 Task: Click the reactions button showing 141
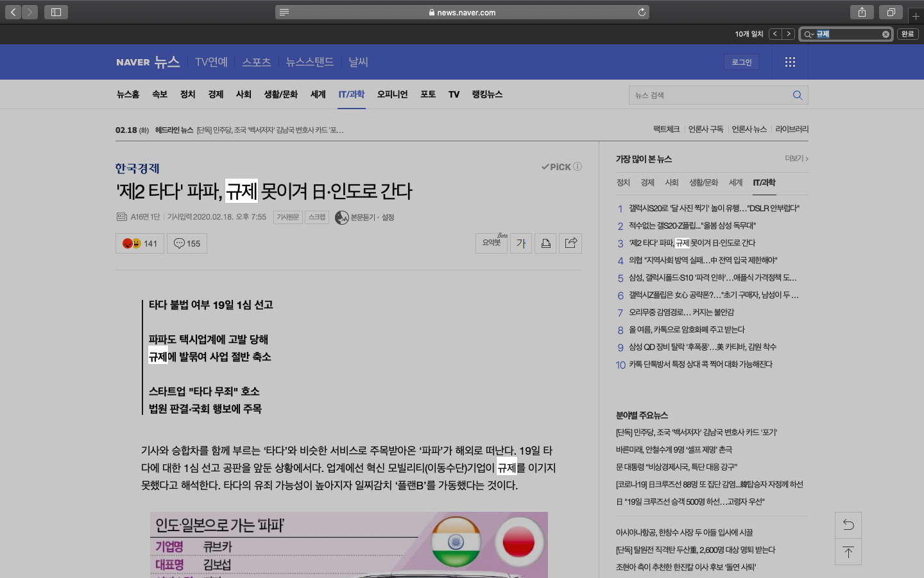140,243
